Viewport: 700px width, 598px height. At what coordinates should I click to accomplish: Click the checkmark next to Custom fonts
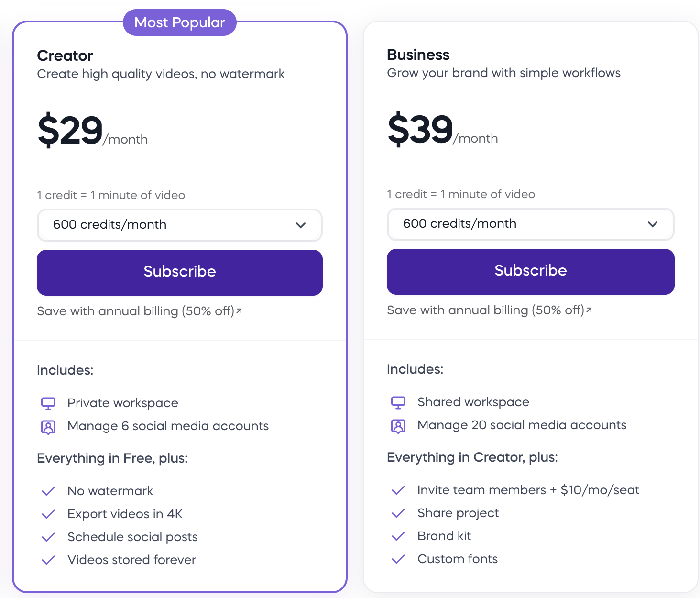click(398, 559)
